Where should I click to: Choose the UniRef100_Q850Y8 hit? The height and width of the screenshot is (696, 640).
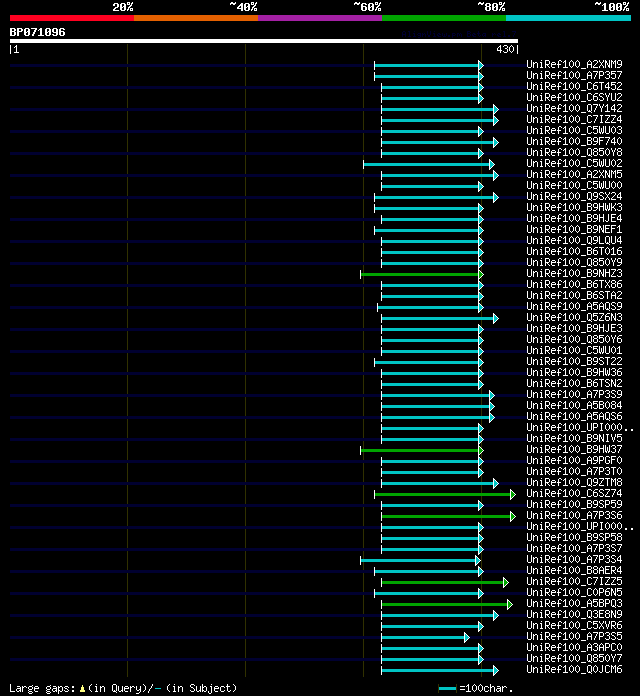pos(574,152)
